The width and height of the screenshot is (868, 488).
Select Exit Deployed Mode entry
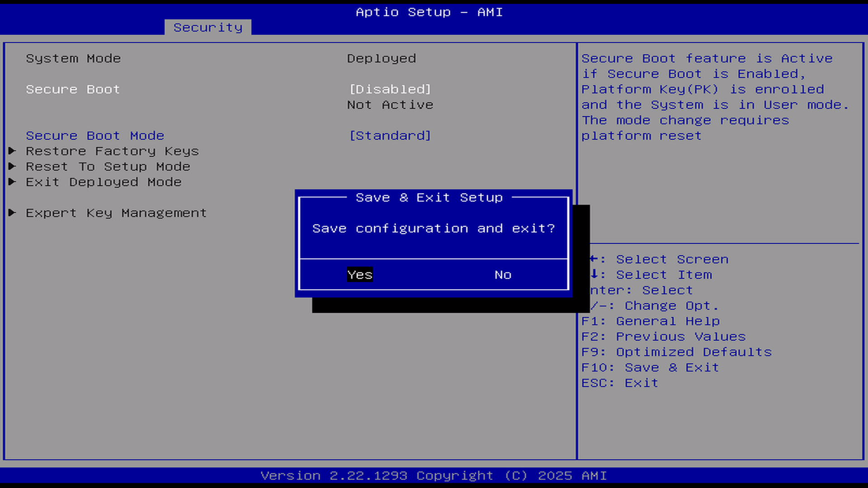tap(104, 182)
